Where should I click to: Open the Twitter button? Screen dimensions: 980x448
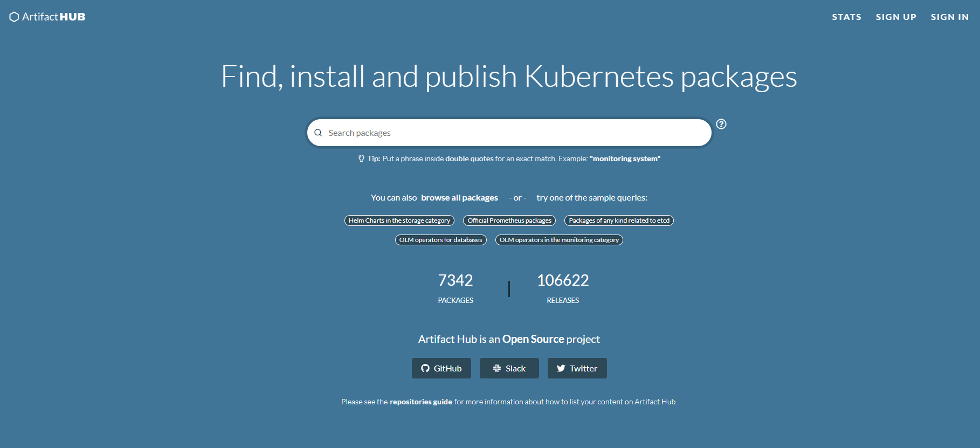tap(577, 368)
